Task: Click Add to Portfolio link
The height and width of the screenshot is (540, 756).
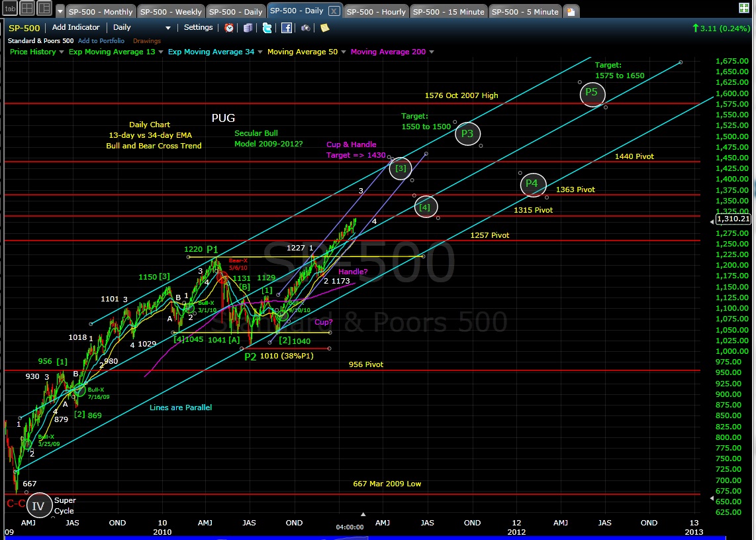Action: click(101, 41)
